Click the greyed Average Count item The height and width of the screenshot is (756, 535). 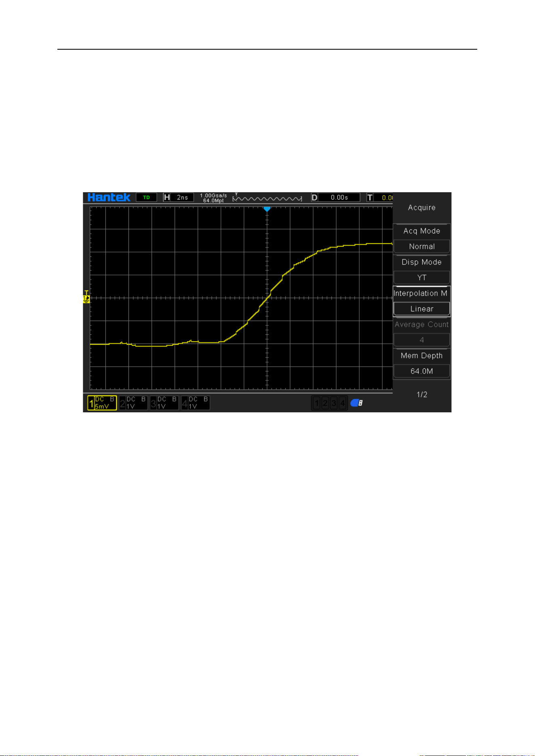[x=421, y=324]
